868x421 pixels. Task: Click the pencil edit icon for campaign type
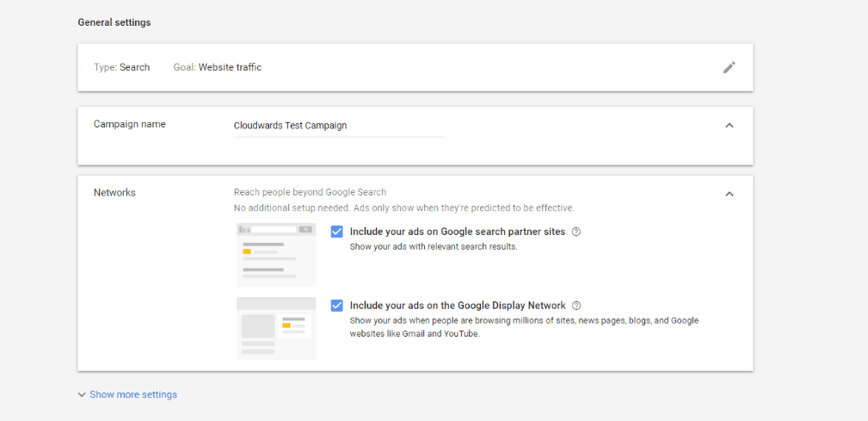click(x=729, y=67)
